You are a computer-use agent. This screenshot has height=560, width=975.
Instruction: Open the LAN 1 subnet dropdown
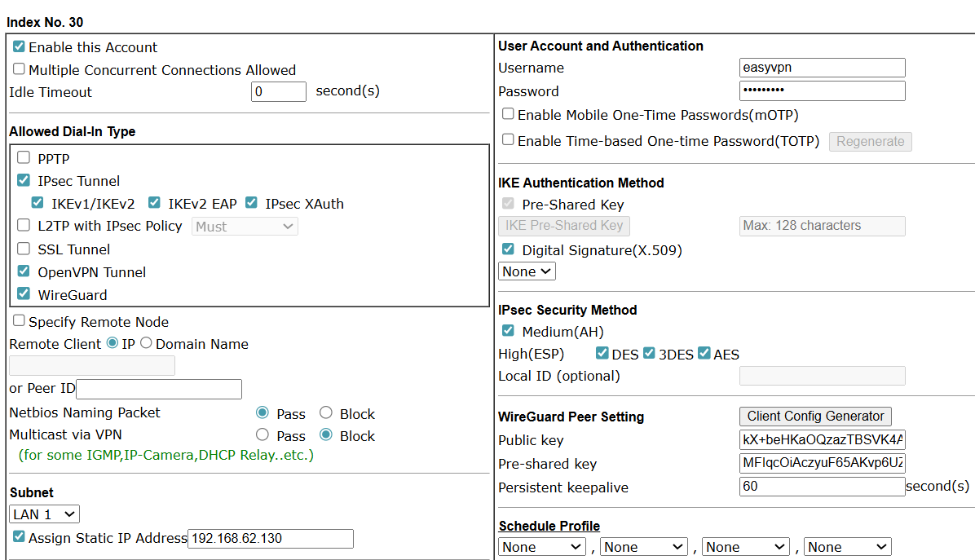[44, 514]
